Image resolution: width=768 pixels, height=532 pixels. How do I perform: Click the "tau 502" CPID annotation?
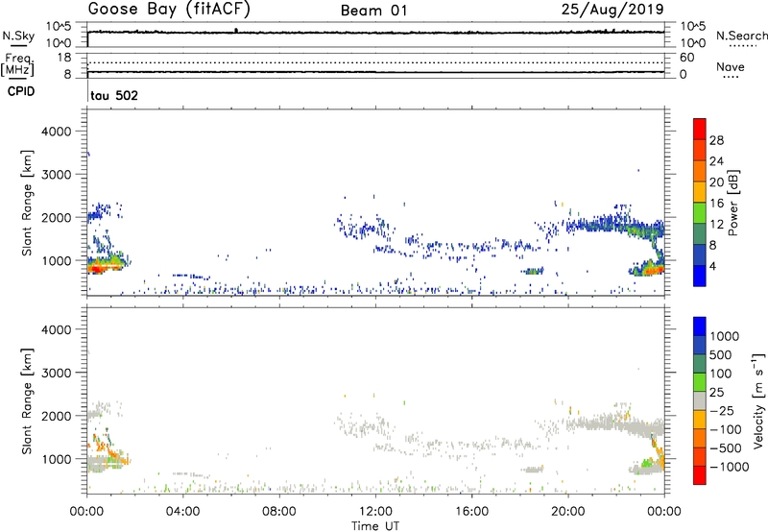(114, 95)
